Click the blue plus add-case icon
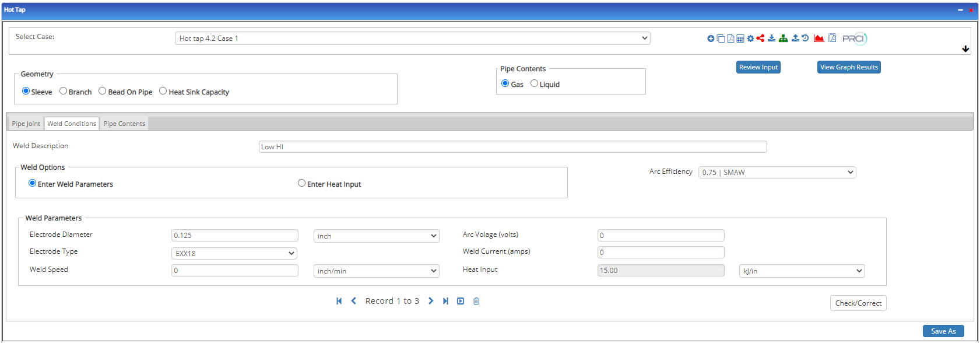 [711, 38]
